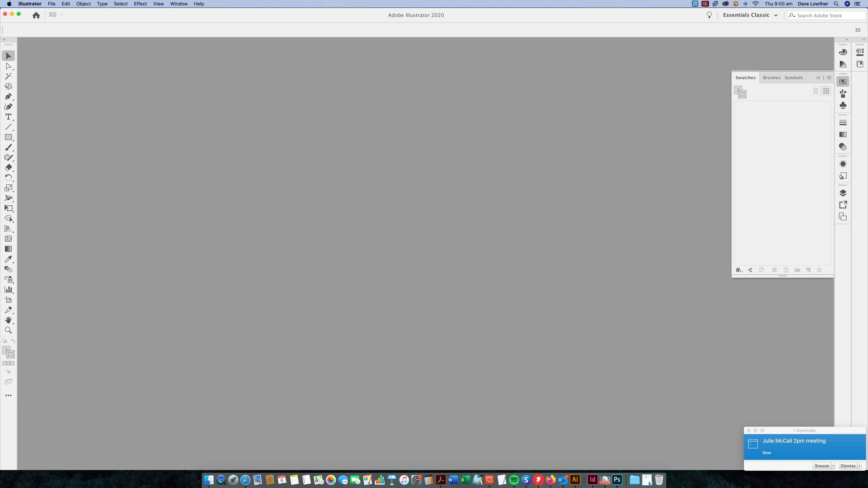Switch to the Brushes tab
The width and height of the screenshot is (868, 488).
pos(771,78)
